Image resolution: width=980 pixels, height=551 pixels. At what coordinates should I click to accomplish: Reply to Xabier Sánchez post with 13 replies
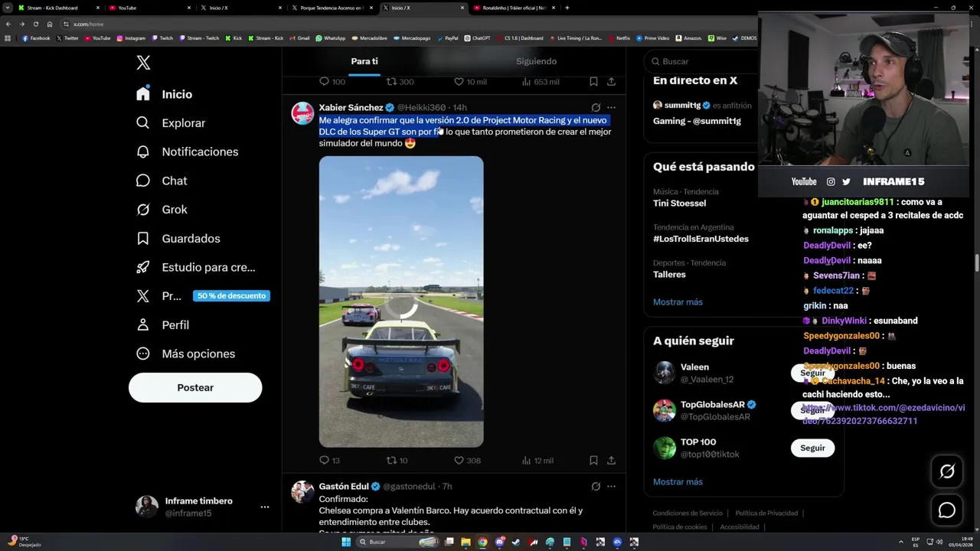329,460
